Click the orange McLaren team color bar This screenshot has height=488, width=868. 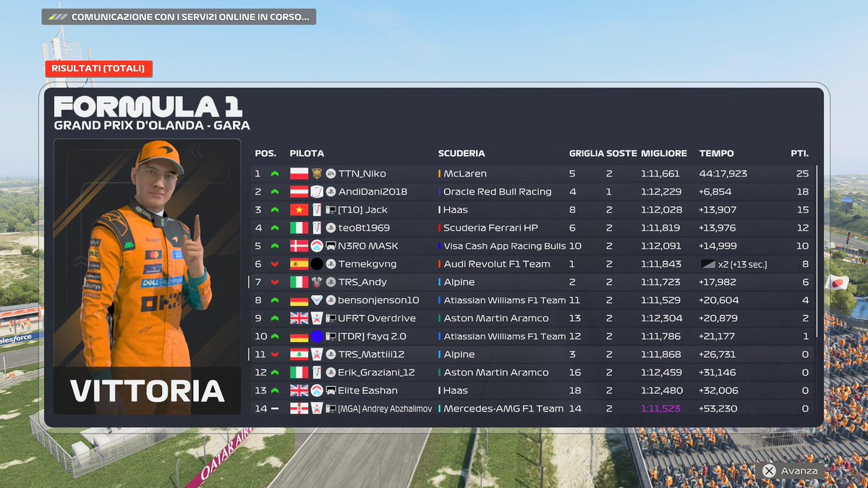tap(439, 174)
